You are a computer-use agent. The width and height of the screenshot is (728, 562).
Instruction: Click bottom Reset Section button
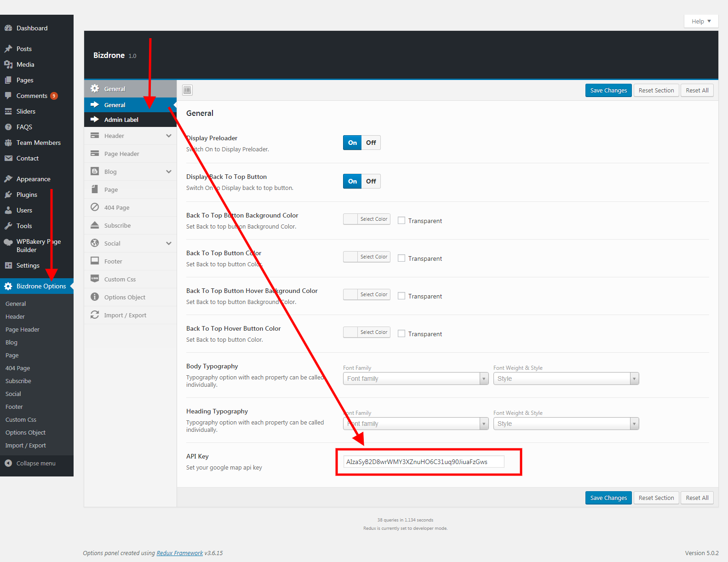point(656,498)
